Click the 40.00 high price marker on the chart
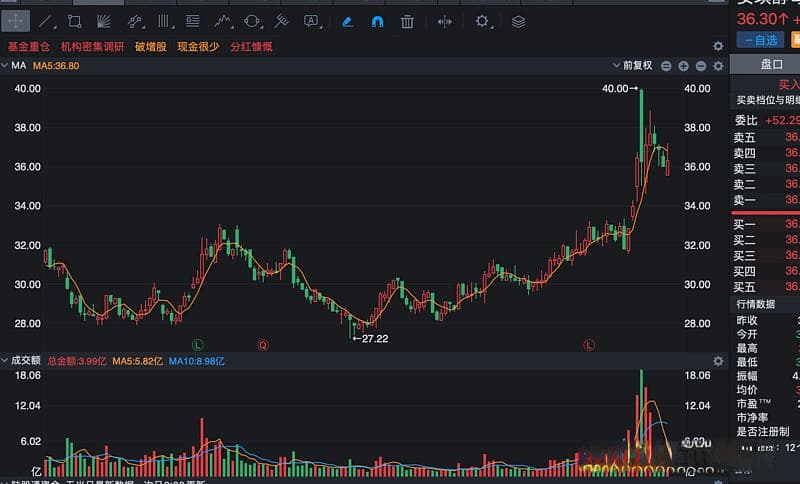800x484 pixels. 619,88
